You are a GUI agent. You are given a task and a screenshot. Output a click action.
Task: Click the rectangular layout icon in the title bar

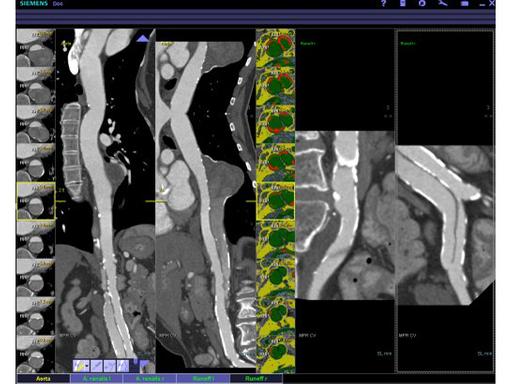pos(465,4)
